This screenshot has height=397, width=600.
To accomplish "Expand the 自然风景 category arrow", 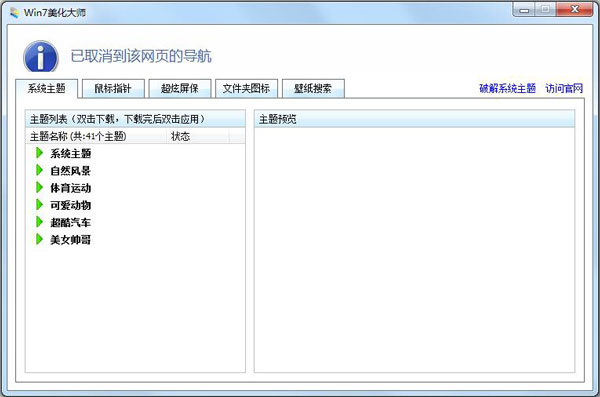I will [x=39, y=170].
